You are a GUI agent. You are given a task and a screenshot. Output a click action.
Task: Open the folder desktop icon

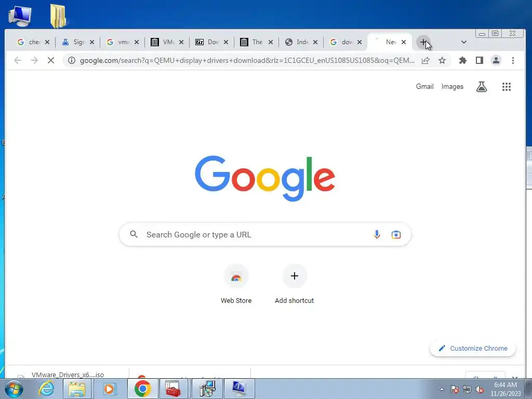click(58, 16)
